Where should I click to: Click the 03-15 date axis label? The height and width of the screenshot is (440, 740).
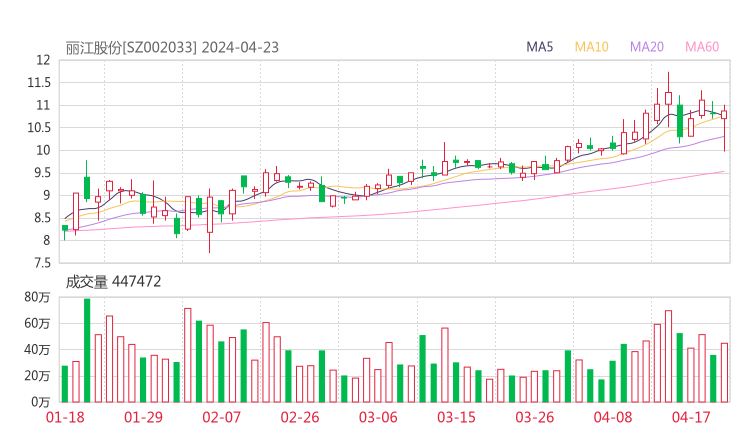click(456, 417)
